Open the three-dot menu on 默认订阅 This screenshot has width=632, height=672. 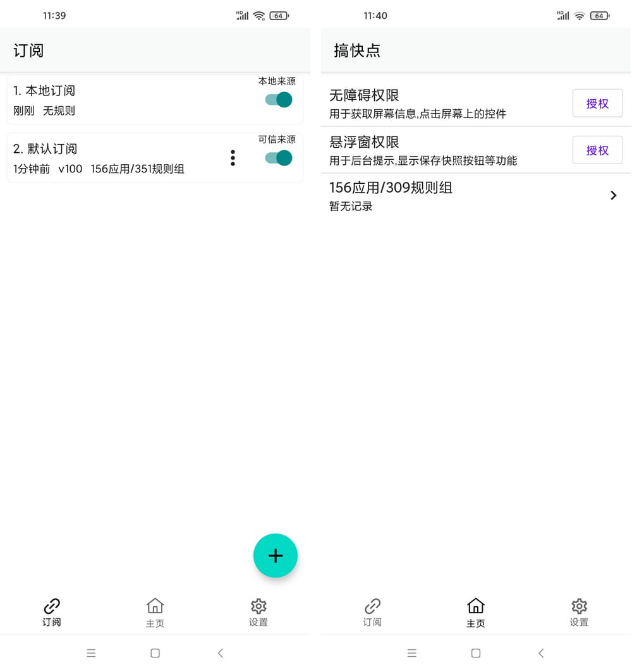tap(233, 158)
